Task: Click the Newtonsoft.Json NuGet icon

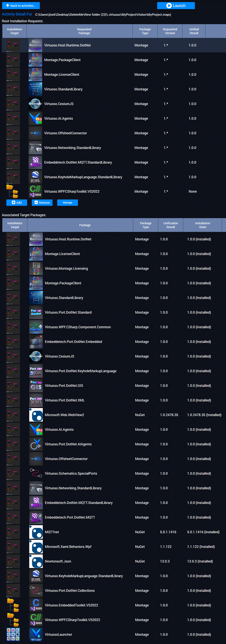Action: click(36, 561)
